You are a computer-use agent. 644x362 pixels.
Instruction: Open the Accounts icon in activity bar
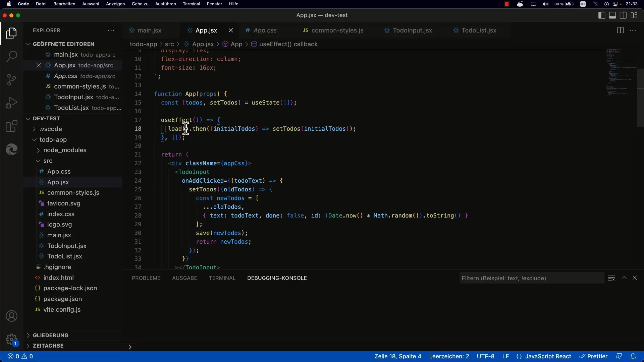(x=11, y=316)
